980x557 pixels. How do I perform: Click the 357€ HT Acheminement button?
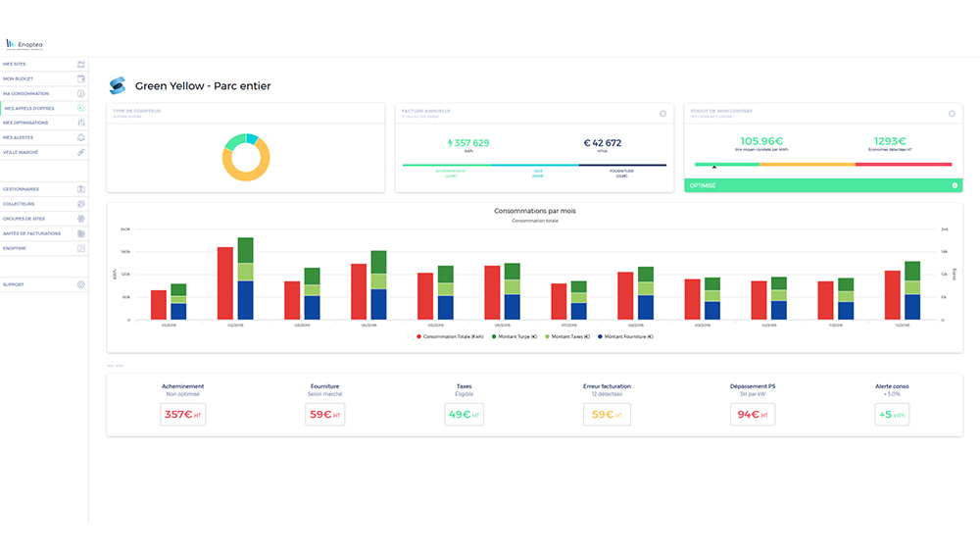pyautogui.click(x=182, y=415)
